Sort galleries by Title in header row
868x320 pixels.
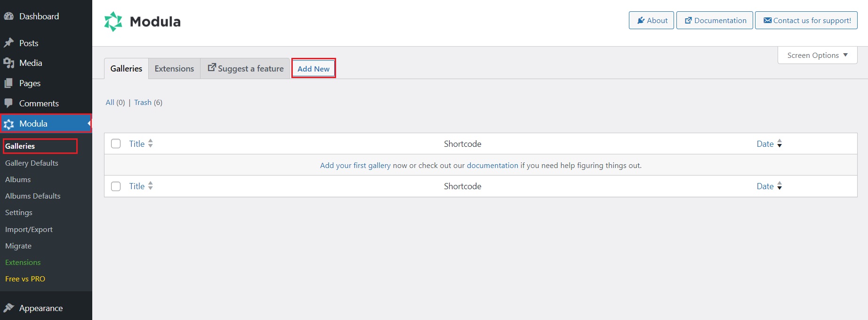(137, 144)
